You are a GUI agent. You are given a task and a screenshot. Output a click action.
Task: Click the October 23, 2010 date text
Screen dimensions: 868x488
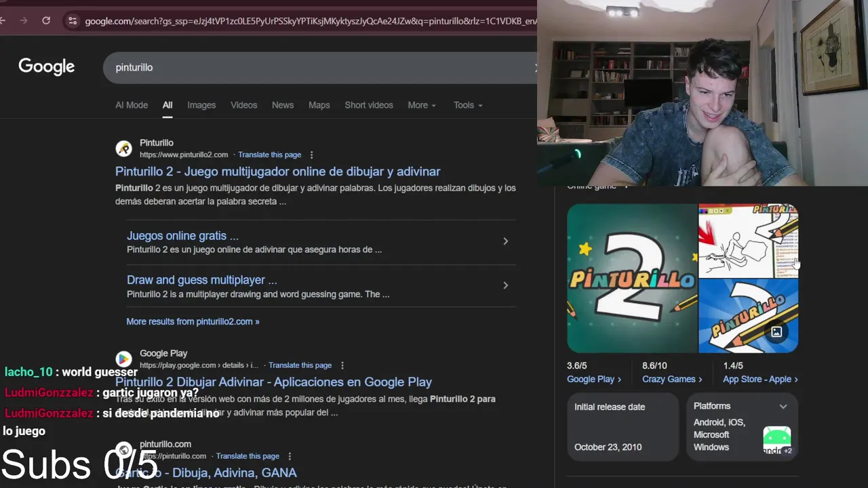pos(608,447)
